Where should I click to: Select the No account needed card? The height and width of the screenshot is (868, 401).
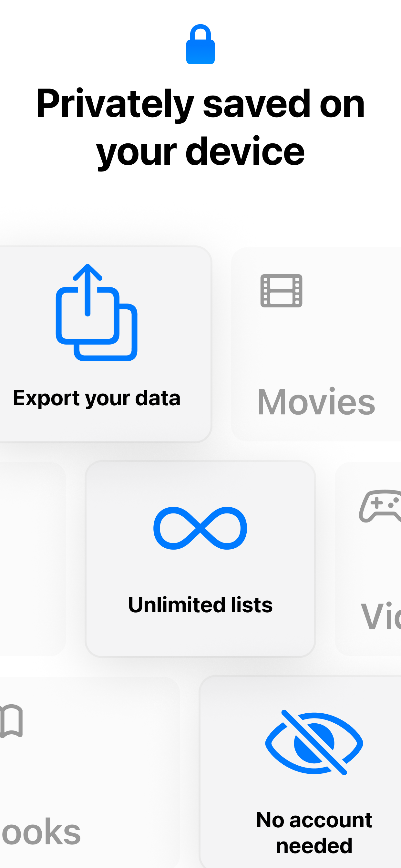click(300, 772)
